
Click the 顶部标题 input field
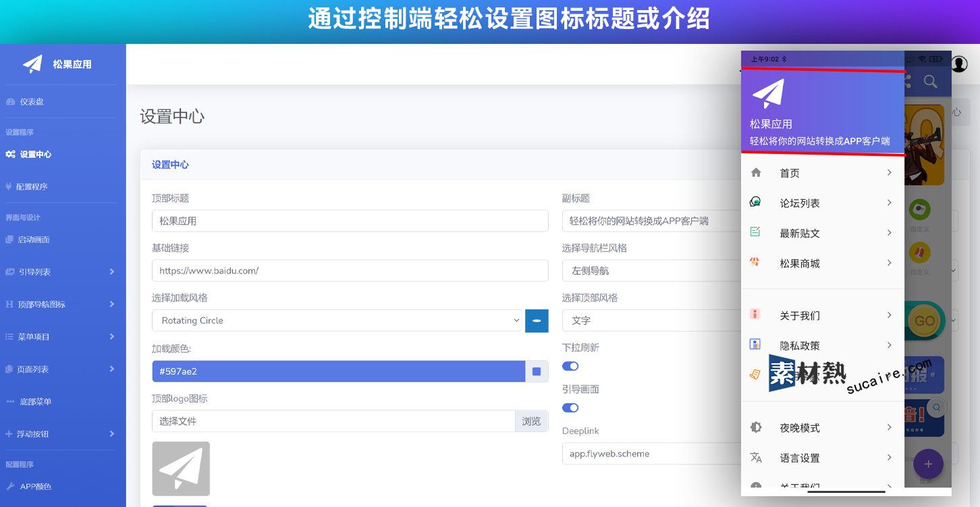click(x=350, y=221)
